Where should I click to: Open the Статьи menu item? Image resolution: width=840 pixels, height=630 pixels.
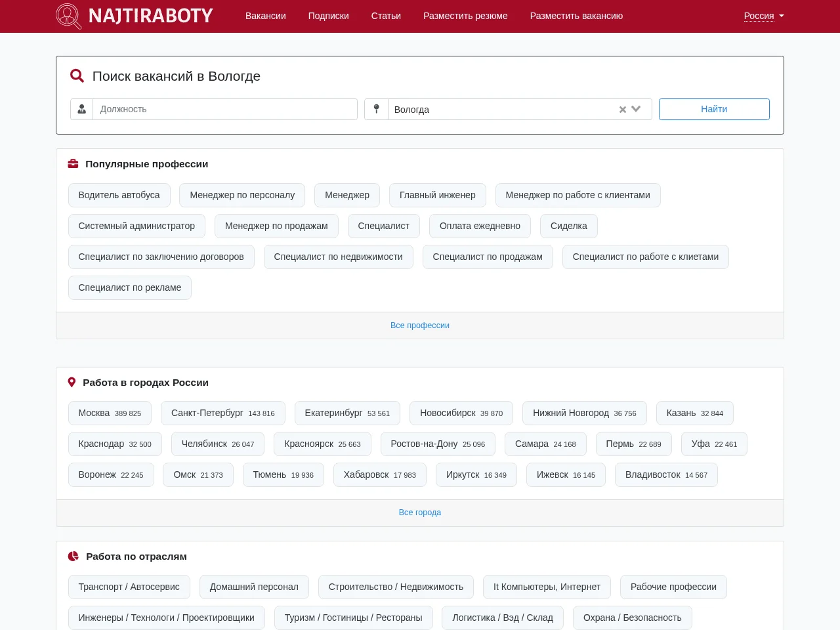[x=386, y=16]
